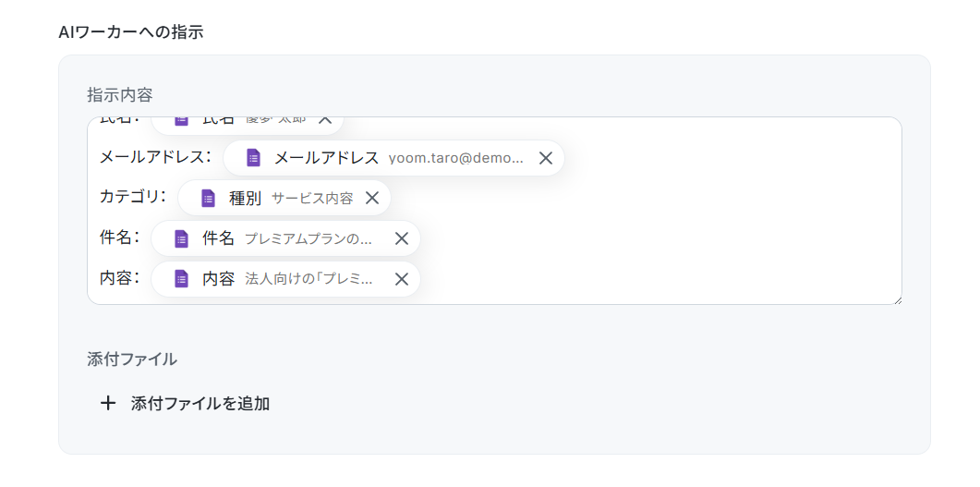Select the form icon in 内容 chip
The height and width of the screenshot is (487, 980).
pyautogui.click(x=181, y=278)
